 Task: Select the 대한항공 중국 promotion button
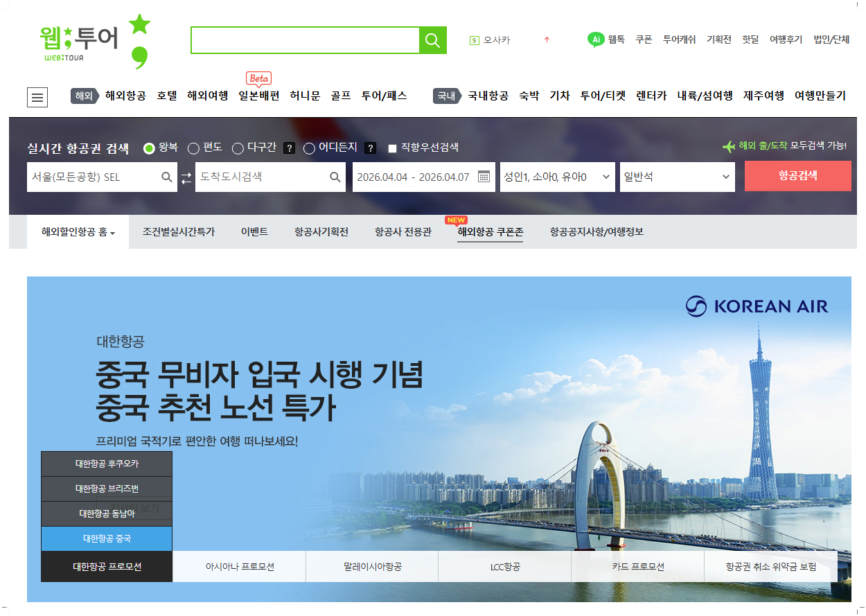pos(107,538)
